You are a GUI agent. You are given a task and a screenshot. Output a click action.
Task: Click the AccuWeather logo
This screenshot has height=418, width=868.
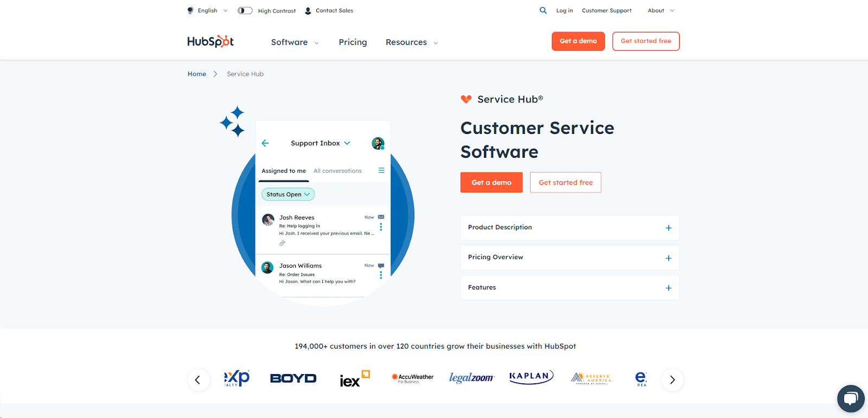(x=413, y=378)
